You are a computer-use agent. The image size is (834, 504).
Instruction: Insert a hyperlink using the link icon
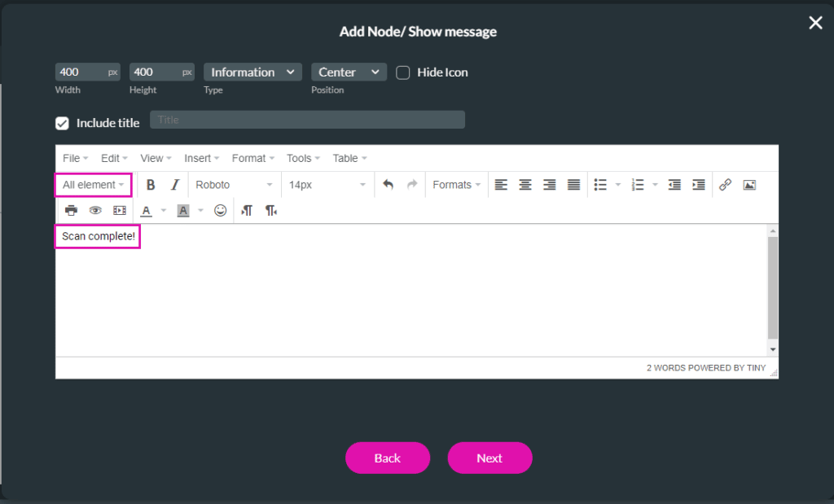[725, 185]
